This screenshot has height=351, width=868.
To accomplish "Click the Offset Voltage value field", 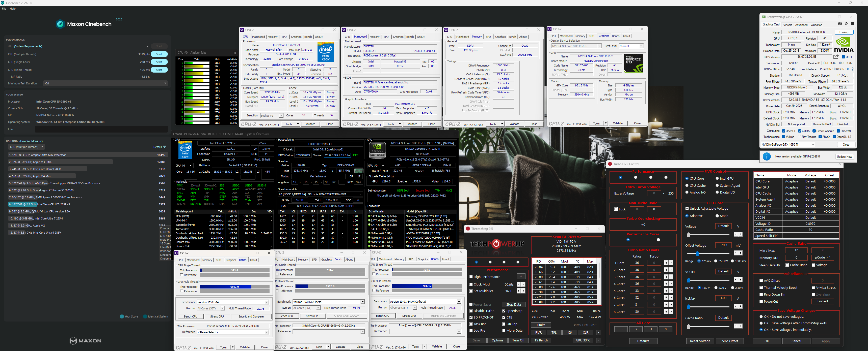I will click(x=723, y=245).
